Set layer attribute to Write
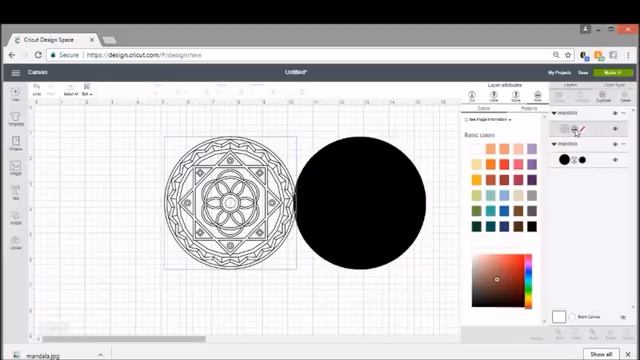Viewport: 640px width, 360px height. pyautogui.click(x=493, y=96)
